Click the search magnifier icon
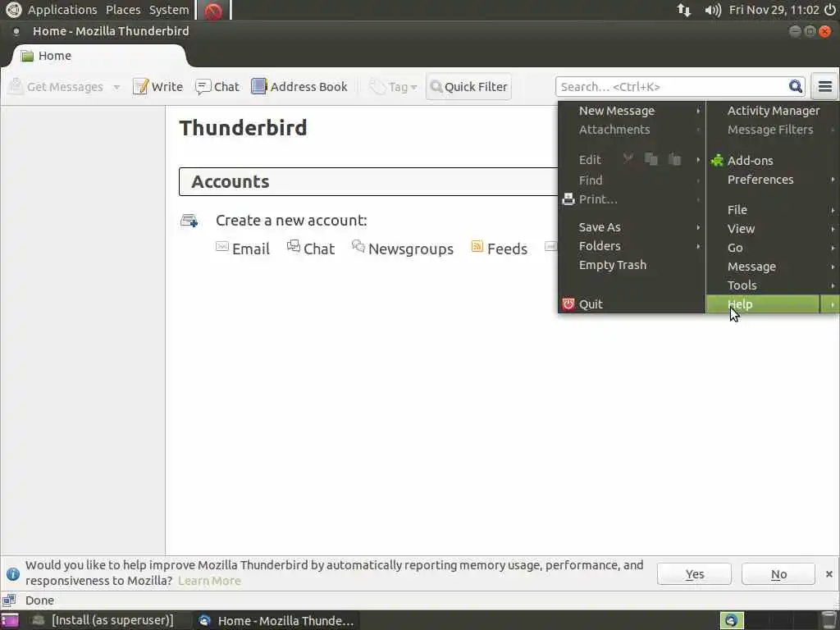840x630 pixels. (795, 86)
